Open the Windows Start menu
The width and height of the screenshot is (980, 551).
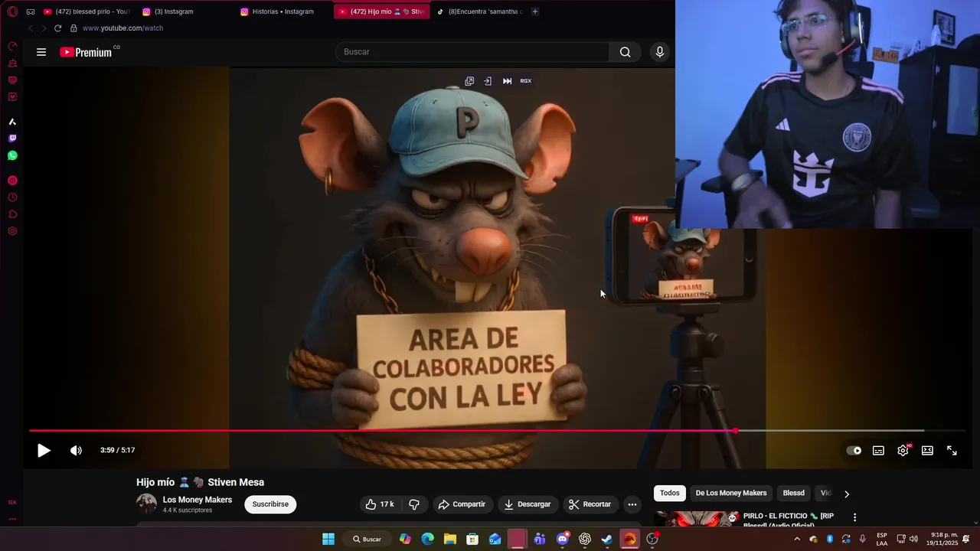[328, 539]
